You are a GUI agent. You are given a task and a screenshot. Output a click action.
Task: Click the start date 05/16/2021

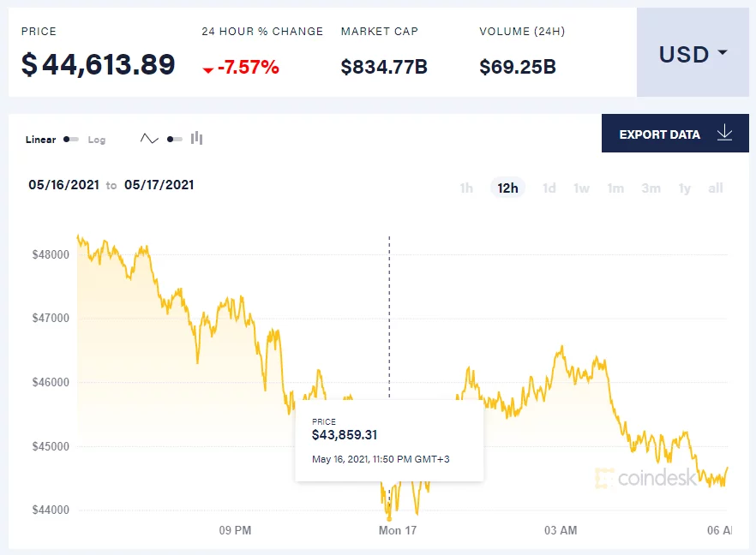coord(63,185)
